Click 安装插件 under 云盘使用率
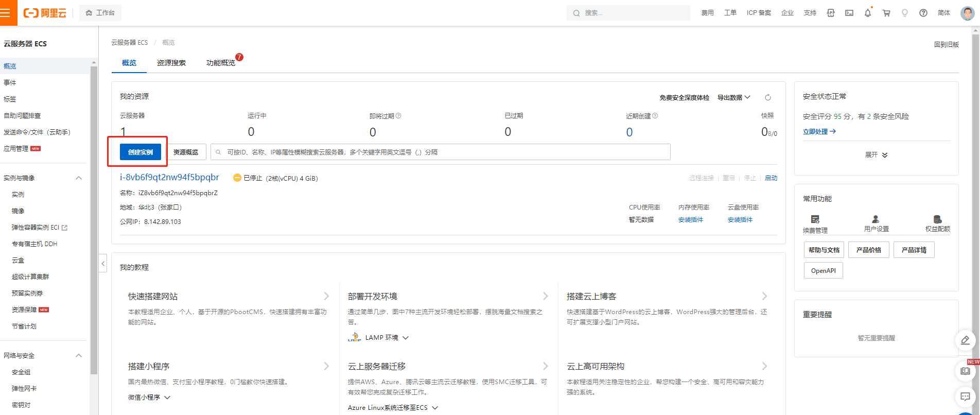 [x=740, y=220]
